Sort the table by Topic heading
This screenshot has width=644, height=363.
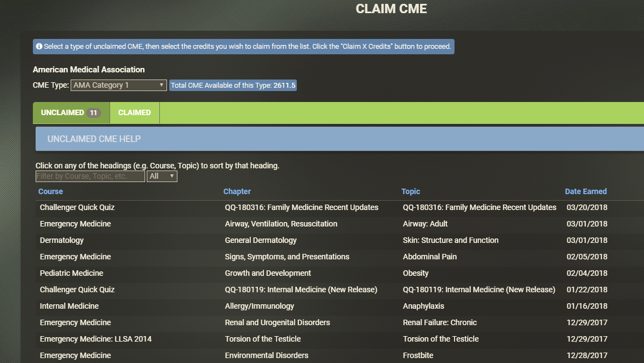click(411, 191)
